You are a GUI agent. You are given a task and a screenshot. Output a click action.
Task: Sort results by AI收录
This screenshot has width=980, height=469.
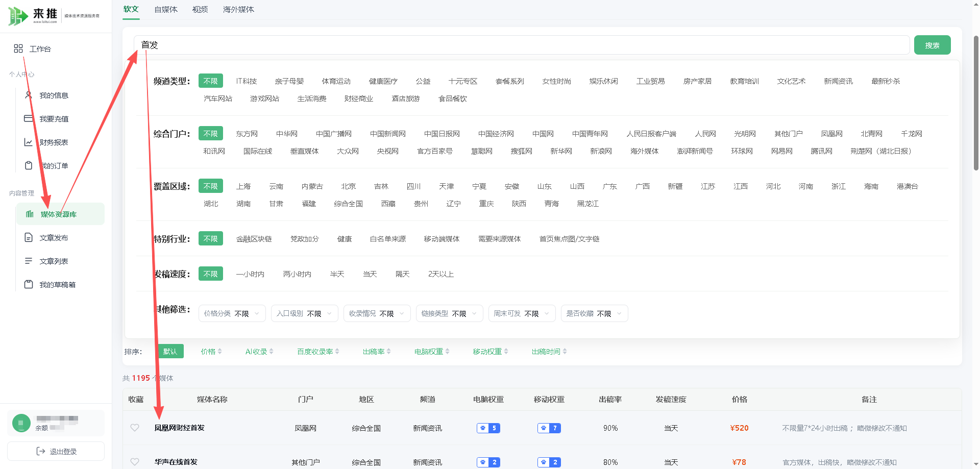[259, 352]
